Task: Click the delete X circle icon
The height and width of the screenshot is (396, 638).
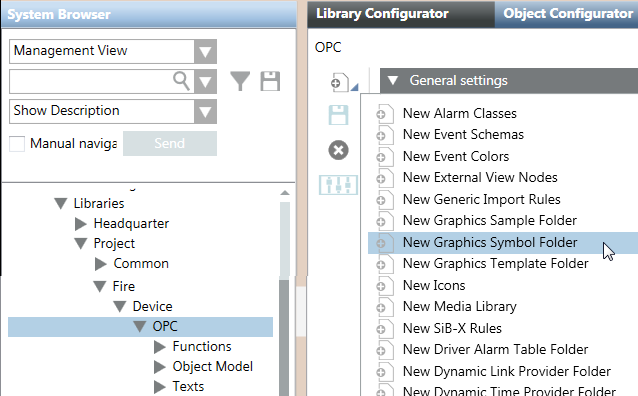Action: (339, 150)
